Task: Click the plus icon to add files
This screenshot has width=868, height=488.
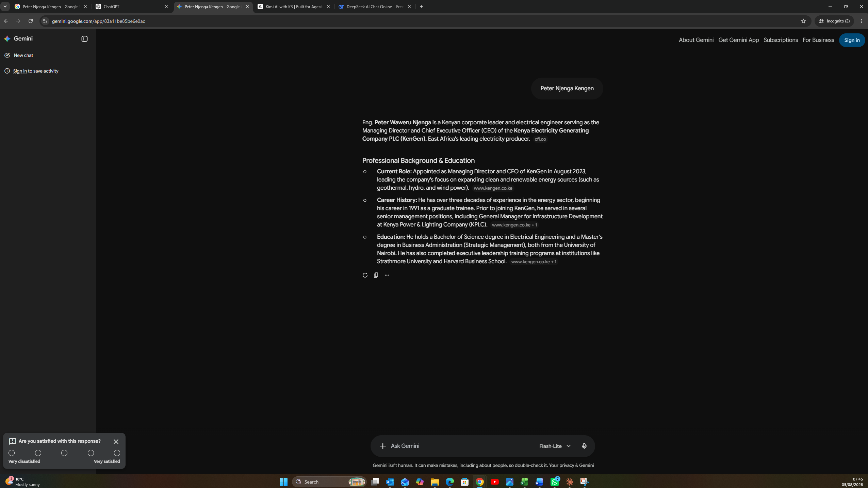Action: click(383, 446)
